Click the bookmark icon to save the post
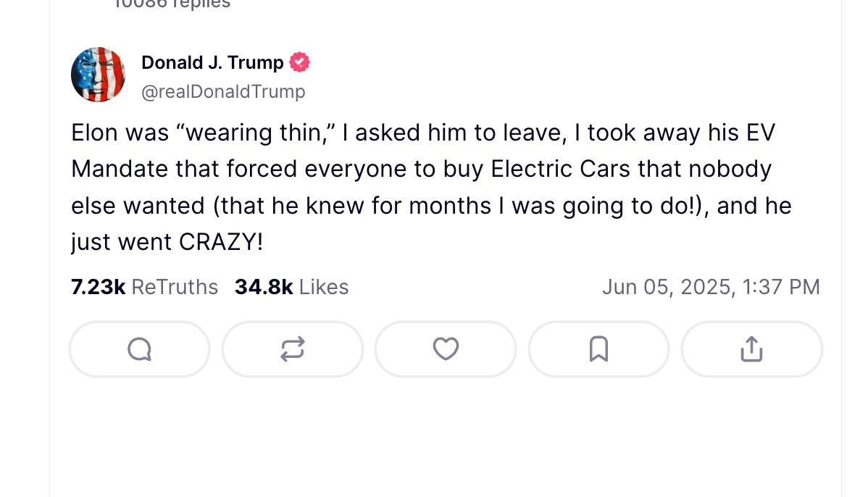This screenshot has width=868, height=497. coord(598,349)
